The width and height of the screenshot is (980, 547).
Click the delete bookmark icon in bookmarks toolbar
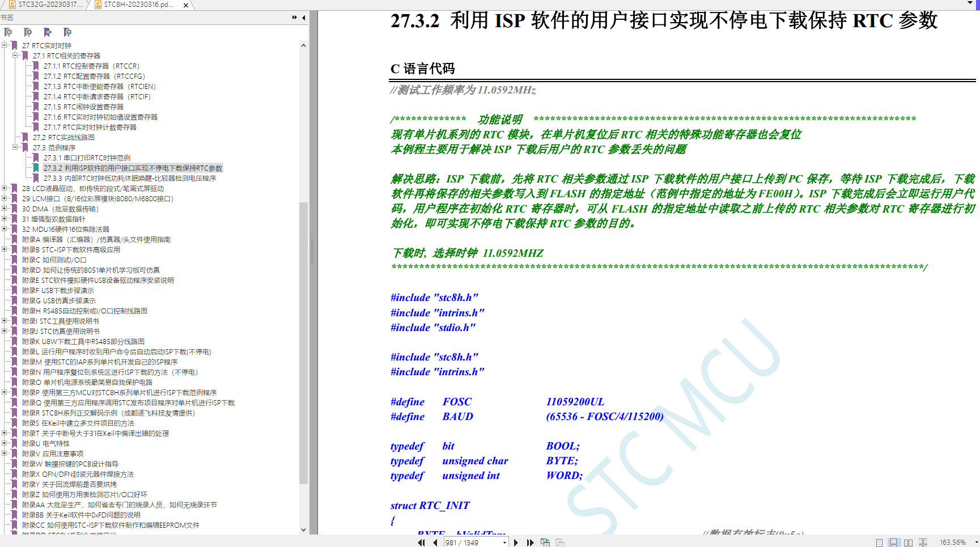click(x=8, y=32)
